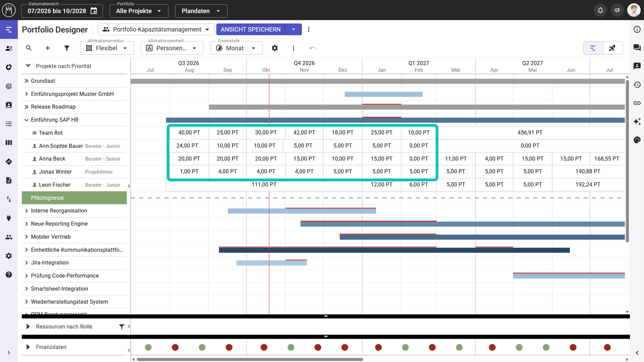Open the link icon in right sidebar
Image resolution: width=644 pixels, height=362 pixels.
(637, 103)
